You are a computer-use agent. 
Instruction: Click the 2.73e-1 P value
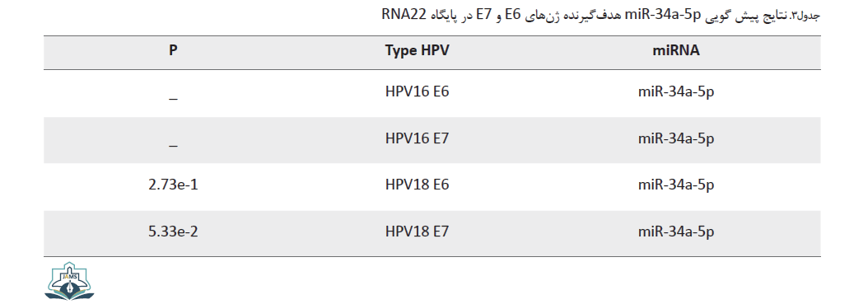point(173,185)
